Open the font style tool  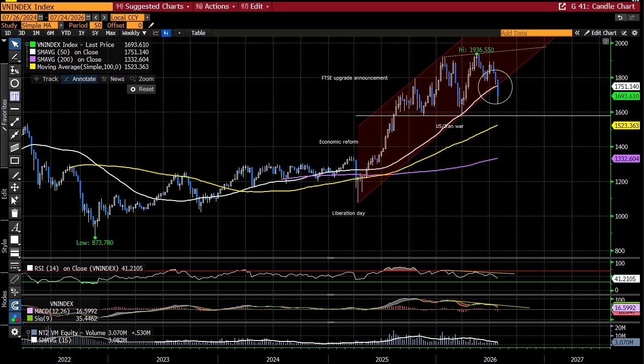(15, 227)
